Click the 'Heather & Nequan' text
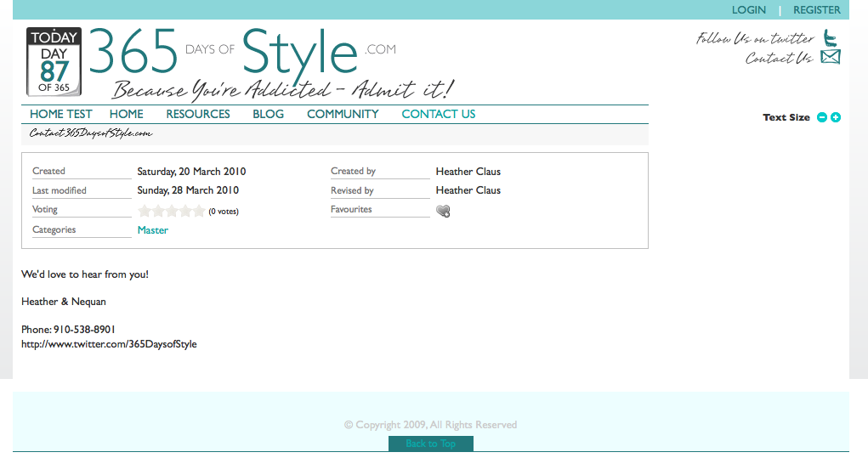Image resolution: width=868 pixels, height=458 pixels. pos(64,302)
